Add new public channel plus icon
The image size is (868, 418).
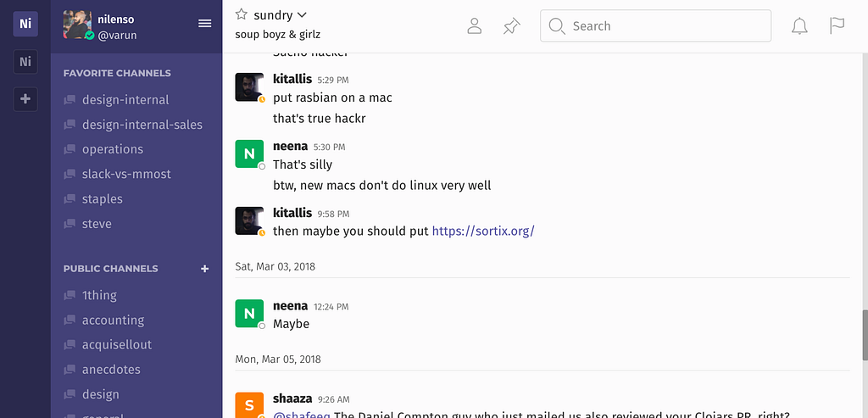click(204, 269)
